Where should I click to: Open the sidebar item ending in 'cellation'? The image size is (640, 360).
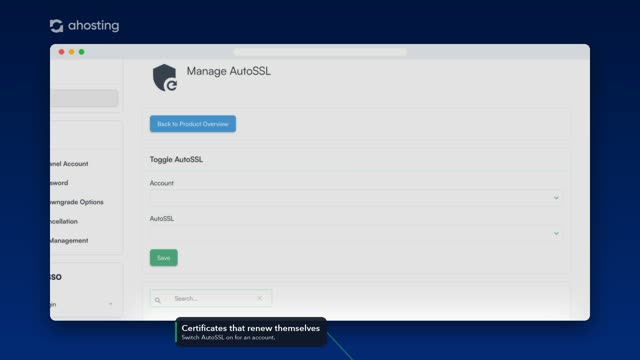[x=64, y=221]
